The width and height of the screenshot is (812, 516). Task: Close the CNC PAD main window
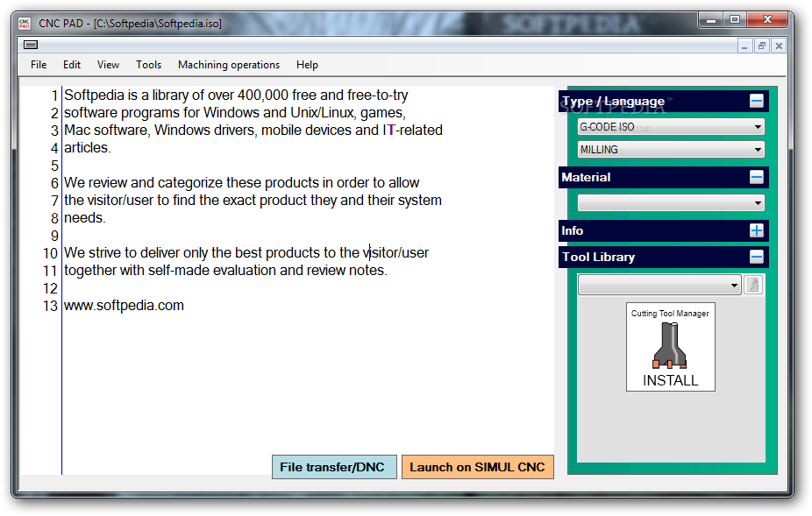[768, 20]
